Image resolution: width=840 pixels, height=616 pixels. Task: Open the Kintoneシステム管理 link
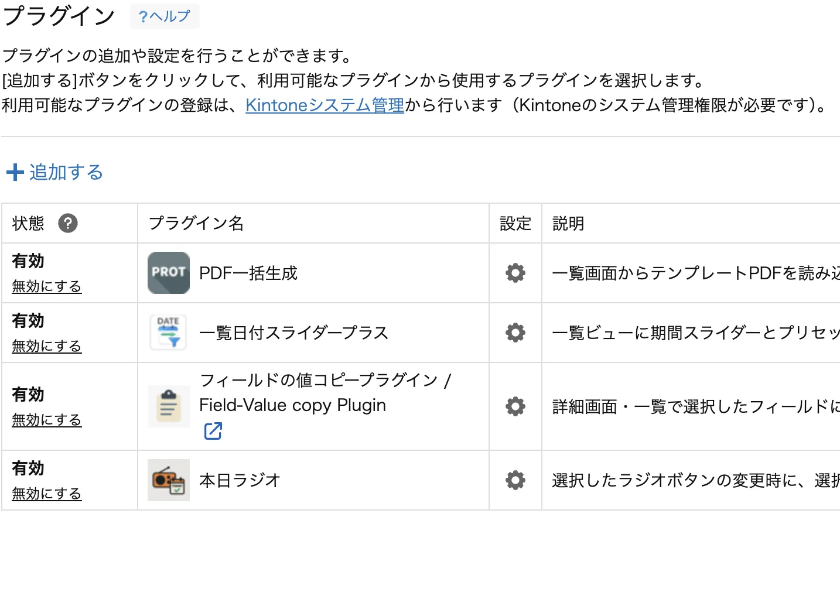click(324, 105)
